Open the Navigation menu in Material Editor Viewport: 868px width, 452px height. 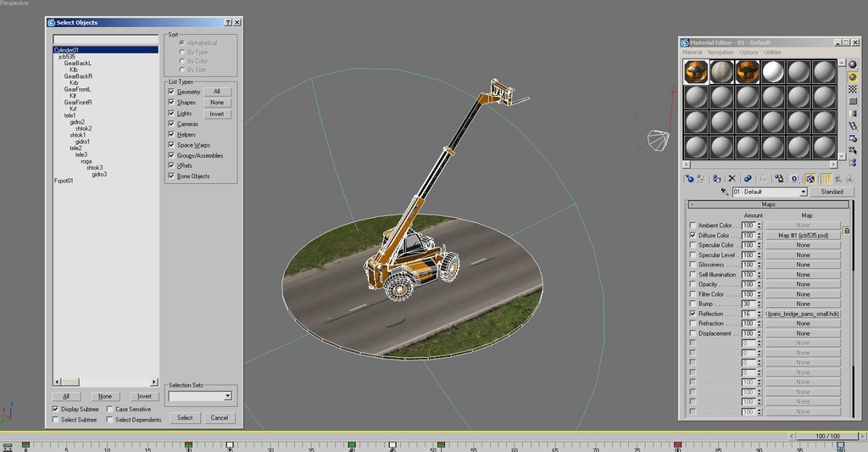coord(721,53)
